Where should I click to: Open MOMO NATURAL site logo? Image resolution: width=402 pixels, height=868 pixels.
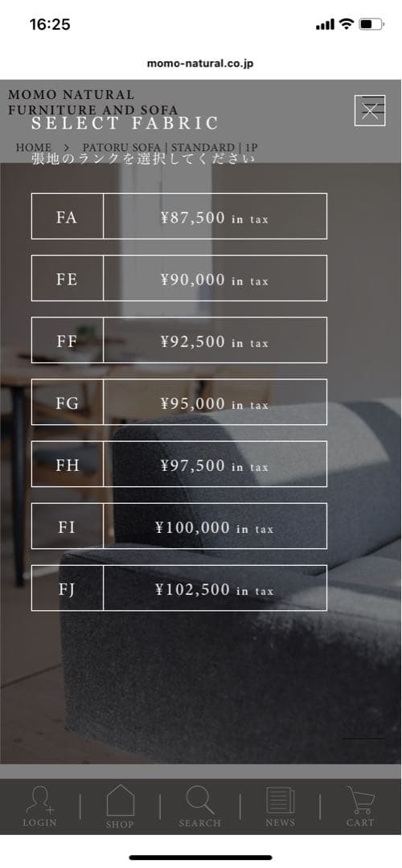pyautogui.click(x=93, y=102)
